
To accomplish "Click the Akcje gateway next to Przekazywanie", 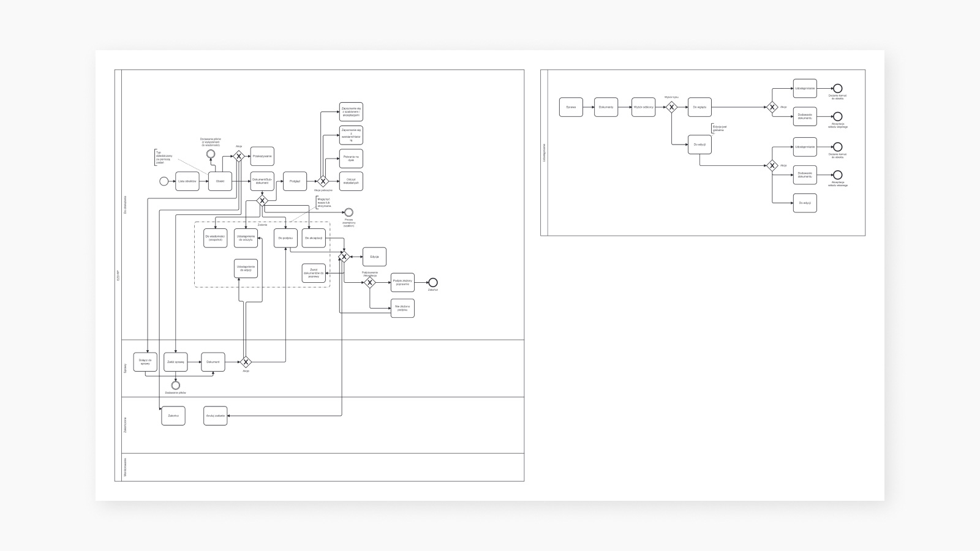I will click(239, 156).
